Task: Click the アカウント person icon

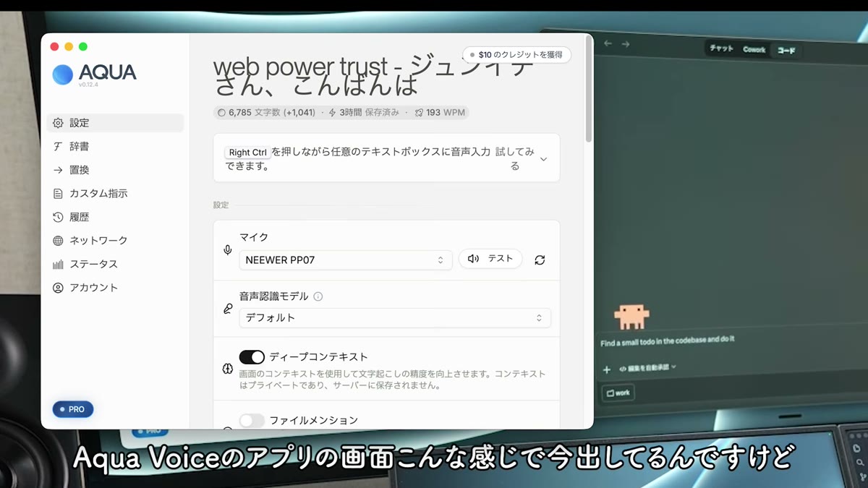Action: coord(58,287)
